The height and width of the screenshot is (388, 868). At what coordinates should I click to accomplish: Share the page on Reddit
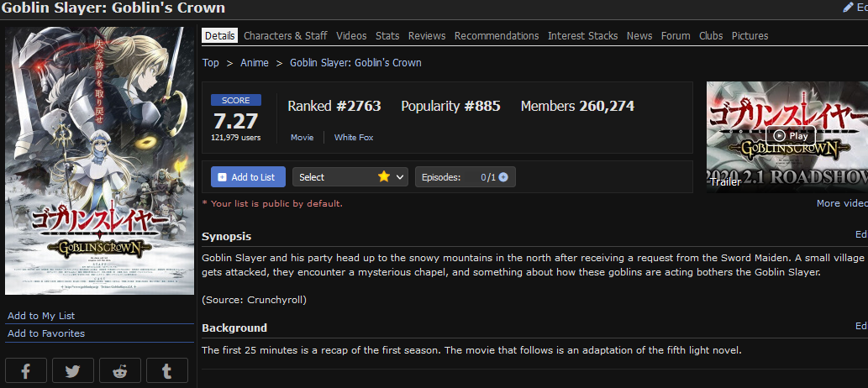[120, 370]
